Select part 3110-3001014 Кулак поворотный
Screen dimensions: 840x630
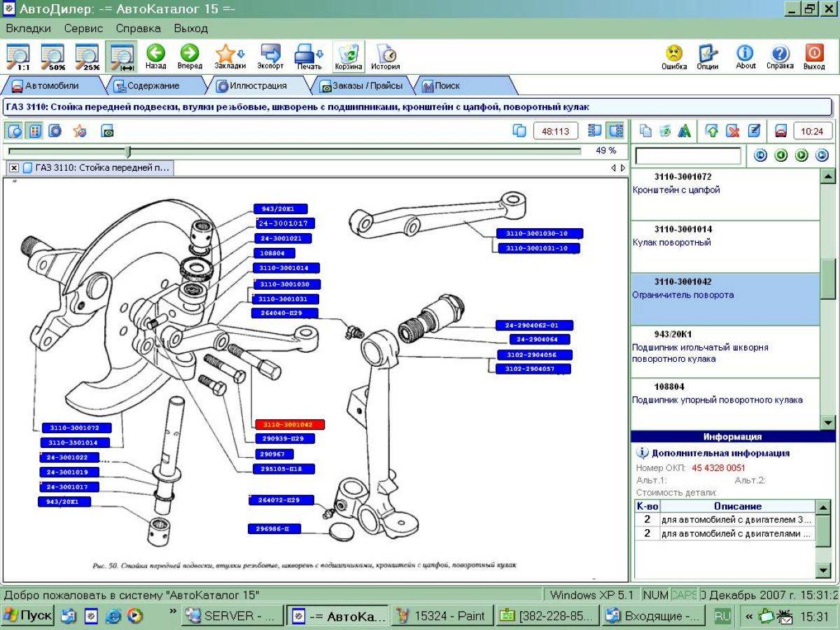click(725, 247)
